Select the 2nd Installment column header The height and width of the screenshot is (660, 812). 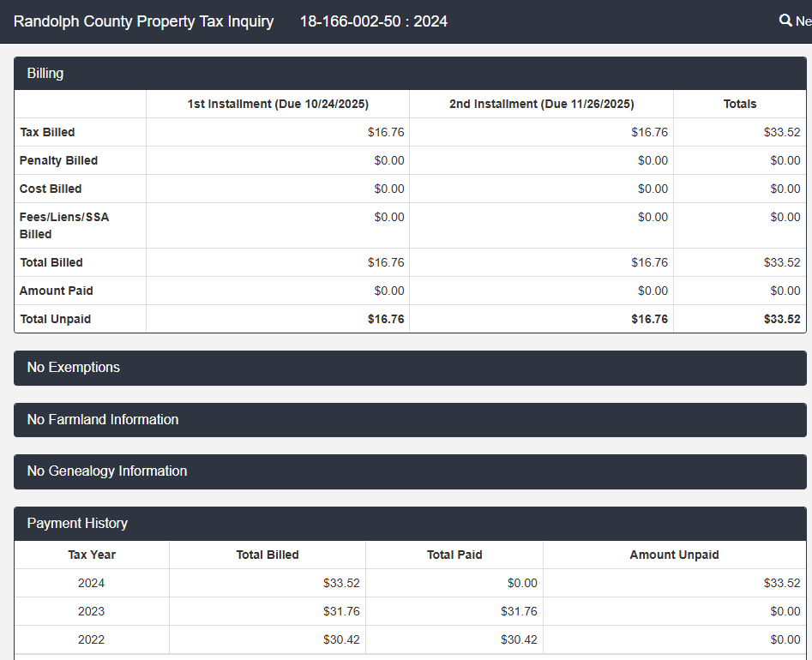tap(541, 104)
